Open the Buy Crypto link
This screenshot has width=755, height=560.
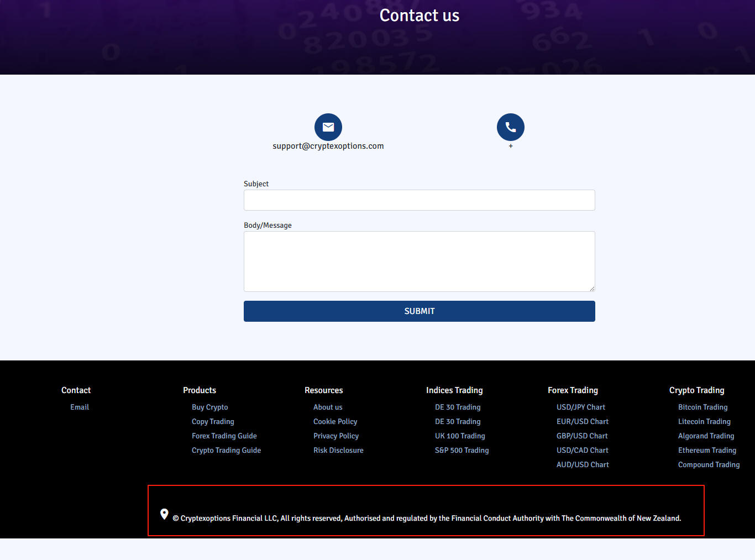point(209,407)
